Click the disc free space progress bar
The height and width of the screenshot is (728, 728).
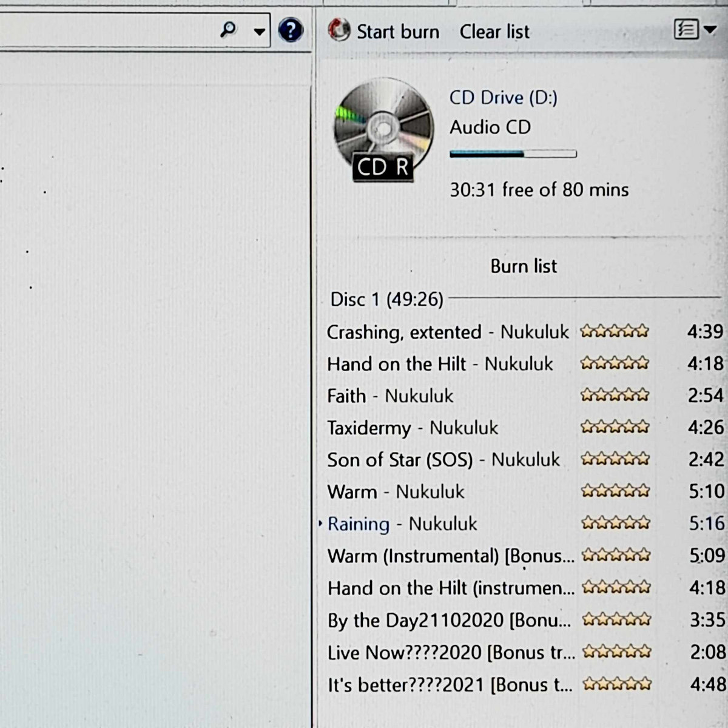click(513, 154)
